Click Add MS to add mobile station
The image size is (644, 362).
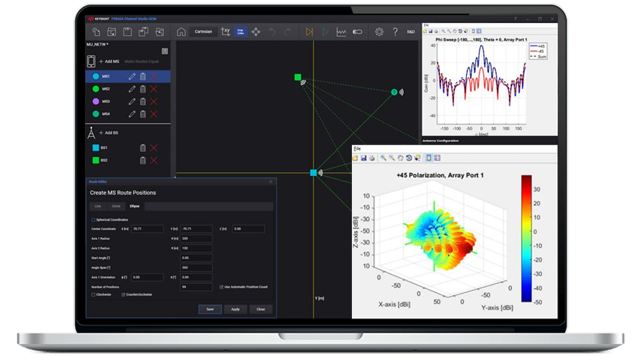[x=109, y=62]
